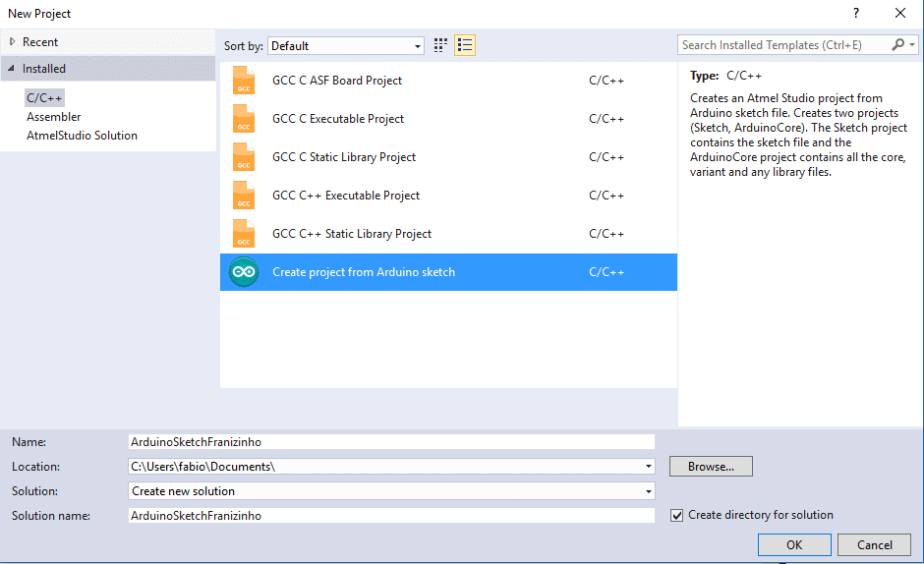Open the Location path dropdown

click(x=649, y=467)
